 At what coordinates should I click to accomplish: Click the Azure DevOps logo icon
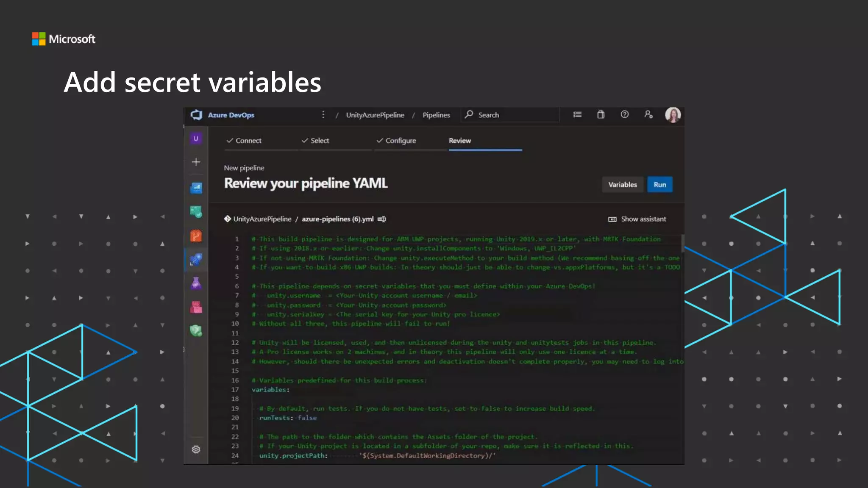coord(196,115)
